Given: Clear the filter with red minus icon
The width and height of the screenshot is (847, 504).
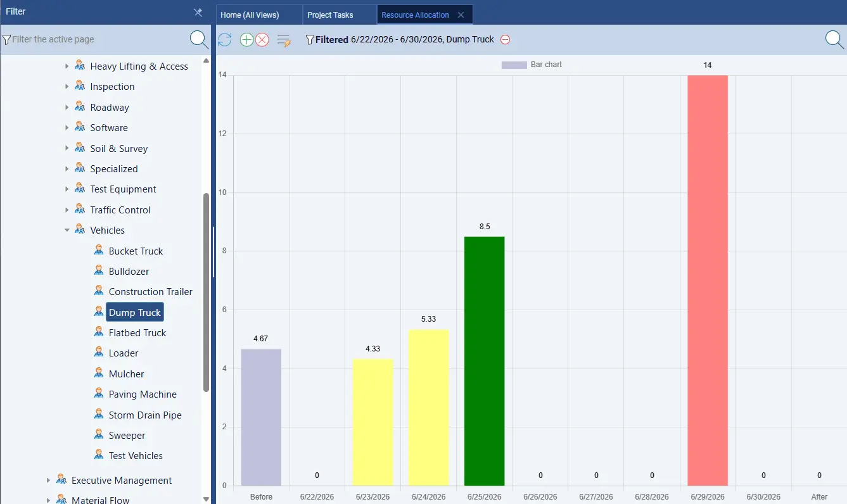Looking at the screenshot, I should [505, 40].
